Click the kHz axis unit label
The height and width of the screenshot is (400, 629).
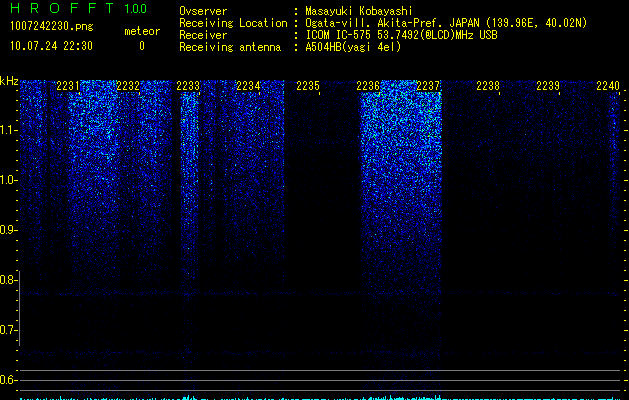point(9,81)
